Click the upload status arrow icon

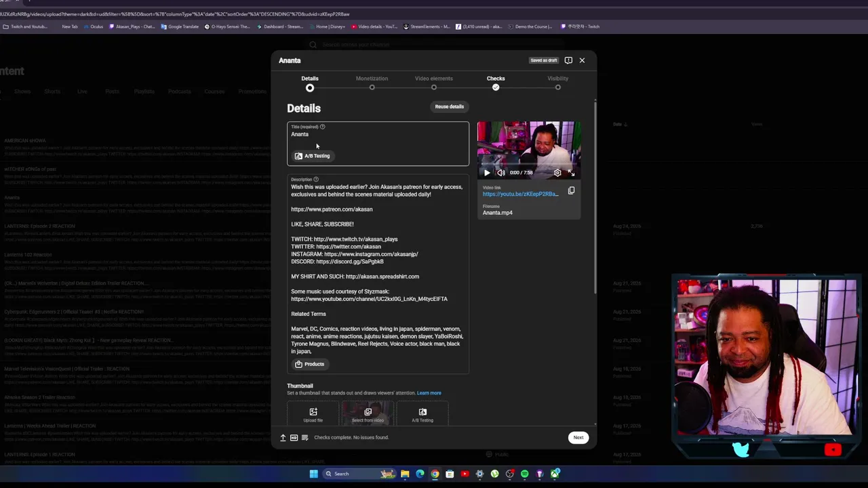point(283,438)
